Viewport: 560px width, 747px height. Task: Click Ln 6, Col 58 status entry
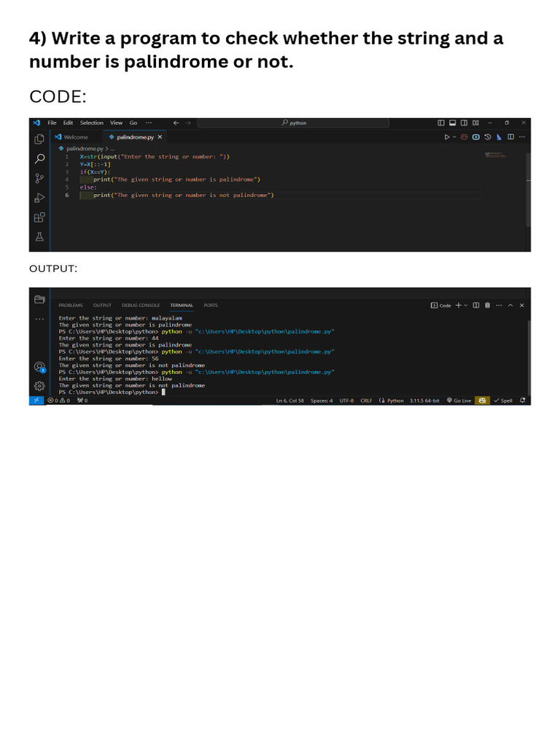[290, 400]
